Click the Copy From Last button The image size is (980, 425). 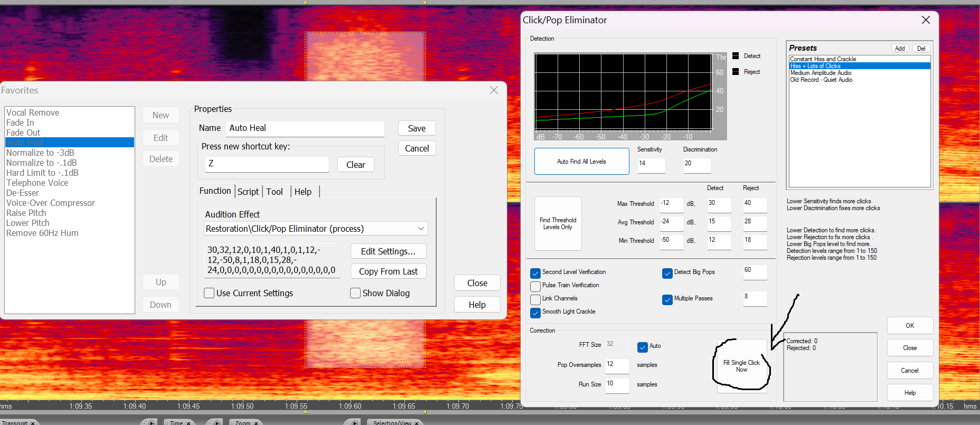pyautogui.click(x=388, y=271)
